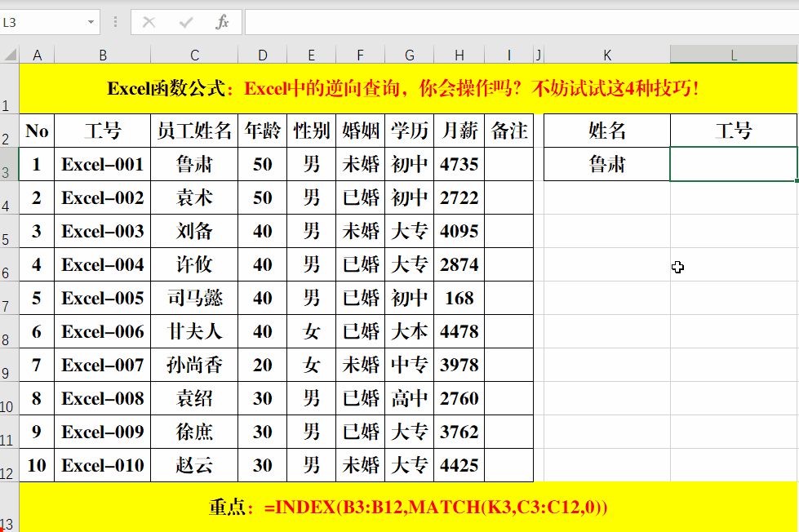Click education cell 大本
The height and width of the screenshot is (532, 799).
[x=409, y=332]
